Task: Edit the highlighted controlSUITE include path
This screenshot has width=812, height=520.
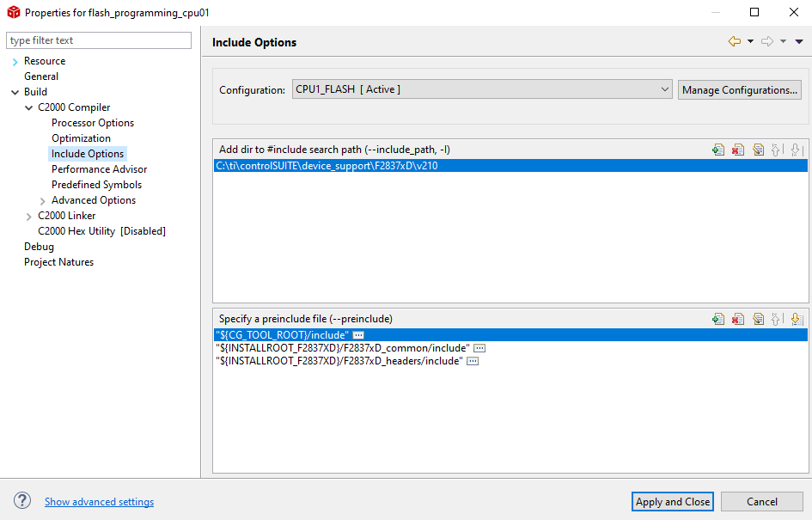Action: coord(759,150)
